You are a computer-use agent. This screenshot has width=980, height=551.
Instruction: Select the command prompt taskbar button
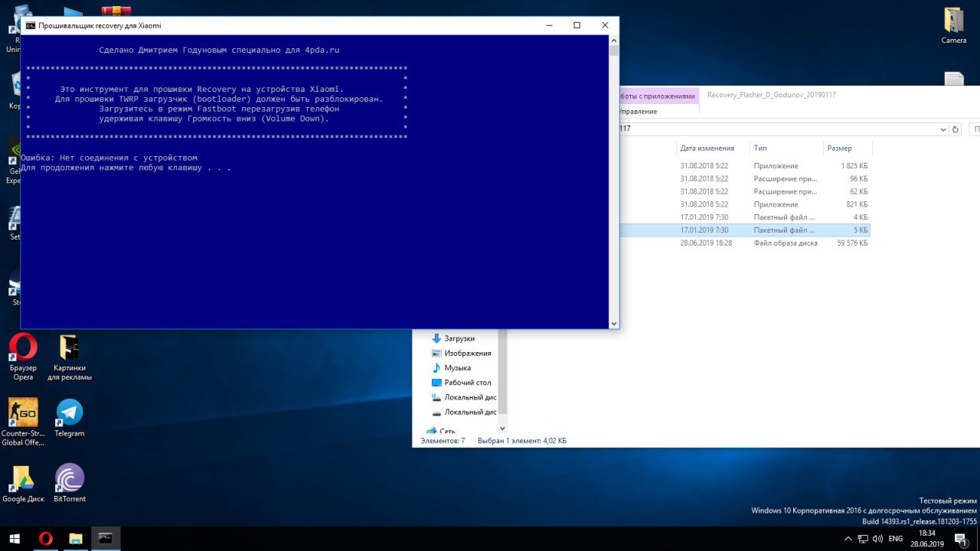(x=106, y=539)
